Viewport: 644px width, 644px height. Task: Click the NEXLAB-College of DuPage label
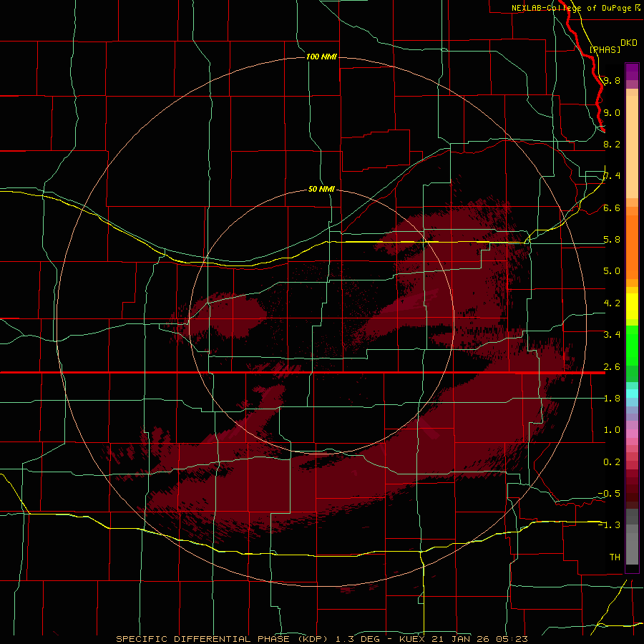click(572, 8)
